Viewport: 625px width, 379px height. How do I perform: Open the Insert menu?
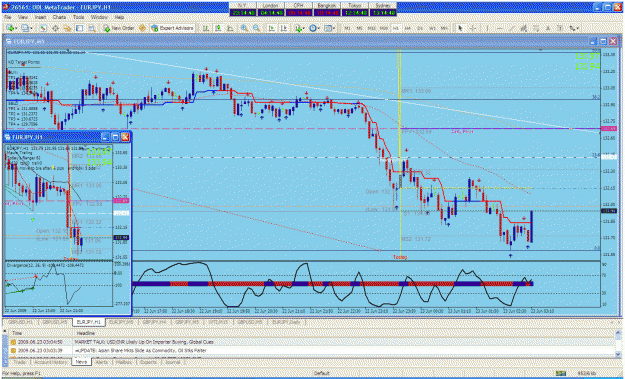click(40, 18)
